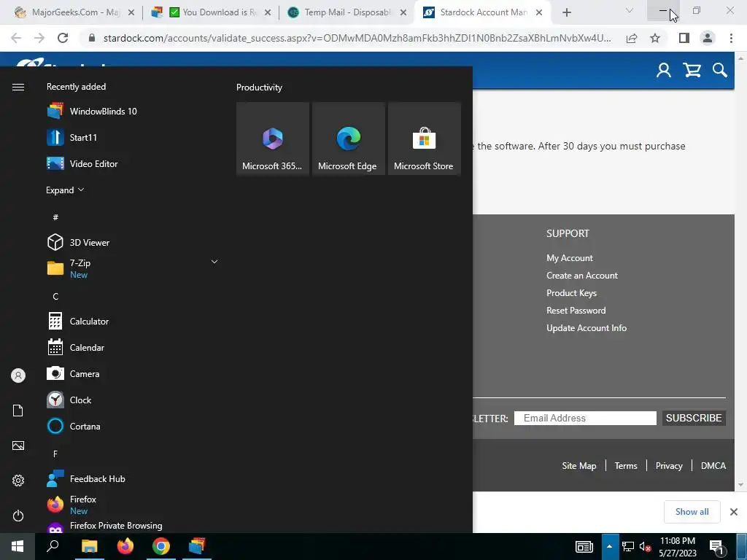This screenshot has height=560, width=747.
Task: Switch to the Temp Mail tab
Action: 347,12
